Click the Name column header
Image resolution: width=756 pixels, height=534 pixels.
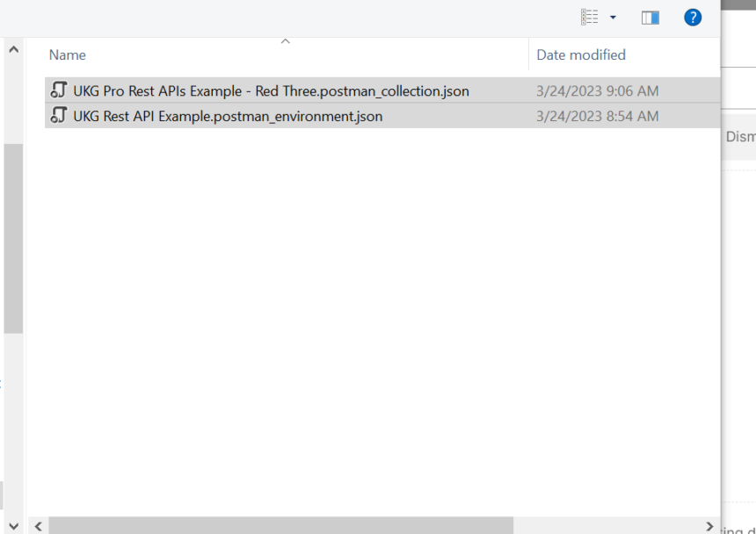tap(67, 54)
